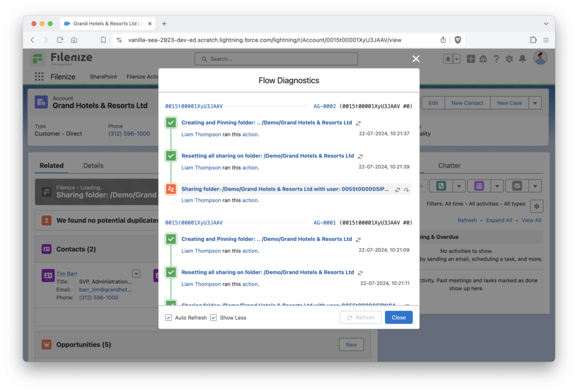Screen dimensions: 578x392
Task: Open the Salesforce Help question mark icon
Action: pos(496,59)
